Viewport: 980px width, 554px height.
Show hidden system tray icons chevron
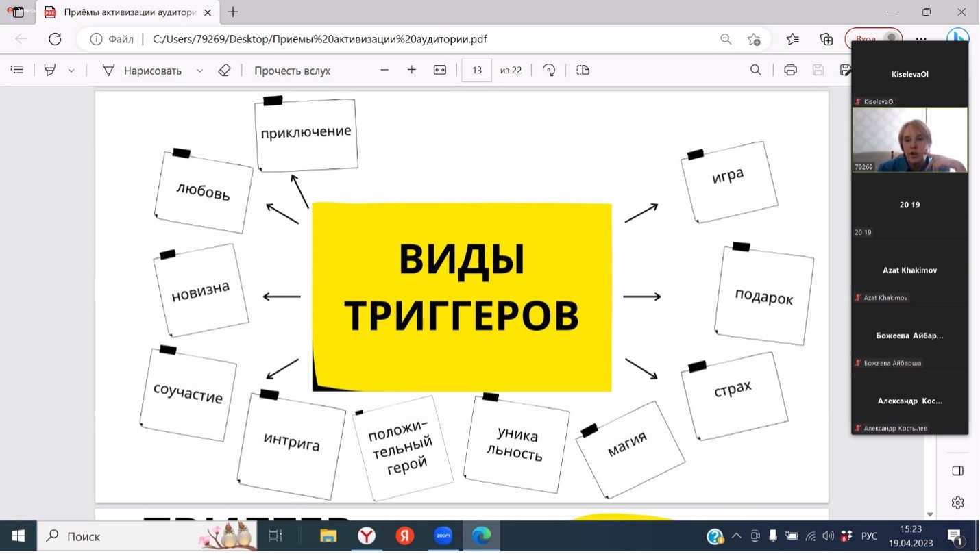click(x=736, y=536)
